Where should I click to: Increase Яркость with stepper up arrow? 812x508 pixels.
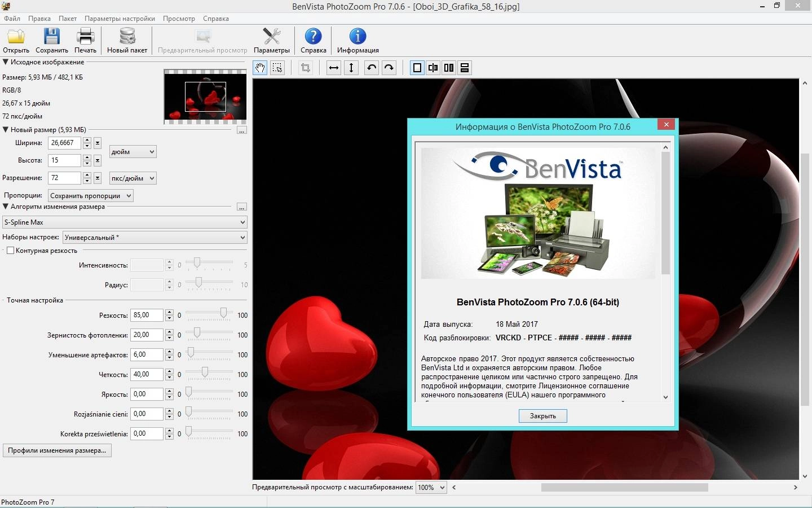[x=169, y=392]
